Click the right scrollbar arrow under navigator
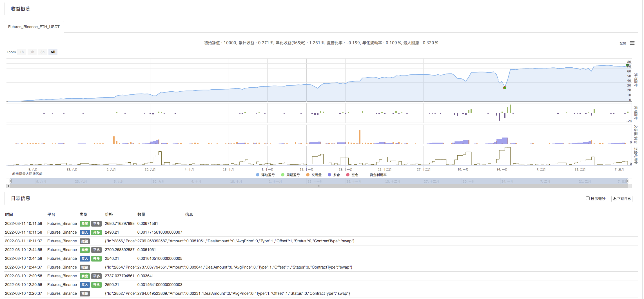Image resolution: width=644 pixels, height=299 pixels. (630, 186)
